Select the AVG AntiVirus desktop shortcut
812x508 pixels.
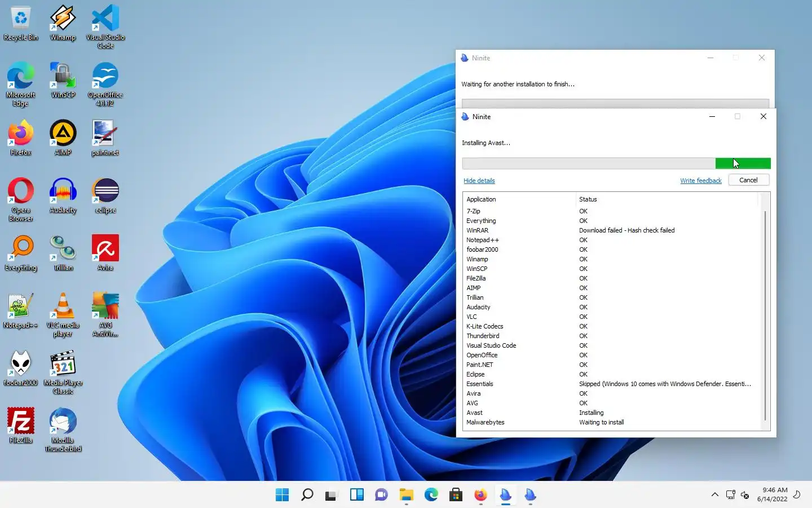pyautogui.click(x=105, y=315)
